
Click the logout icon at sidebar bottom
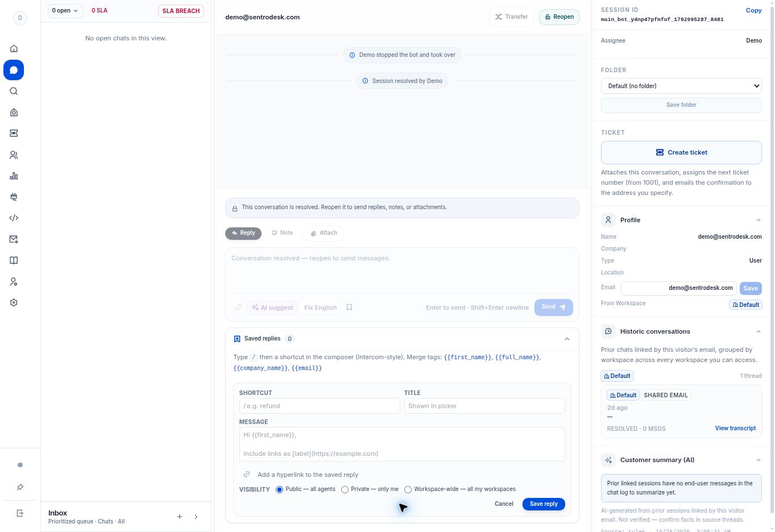[20, 513]
